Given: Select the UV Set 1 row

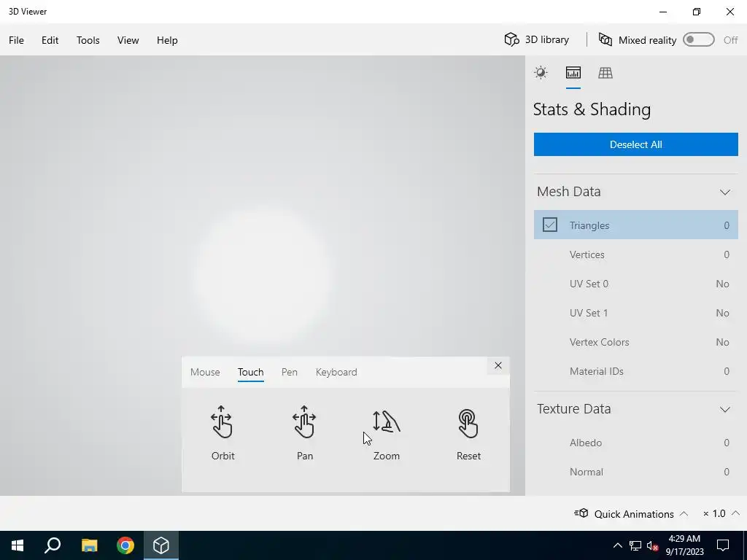Looking at the screenshot, I should (636, 313).
